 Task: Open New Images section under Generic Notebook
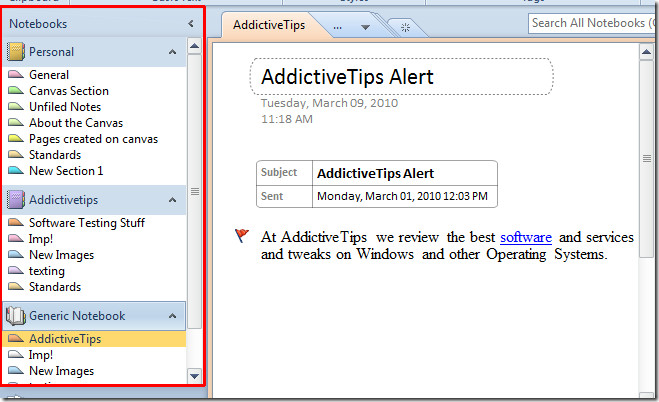pos(61,371)
